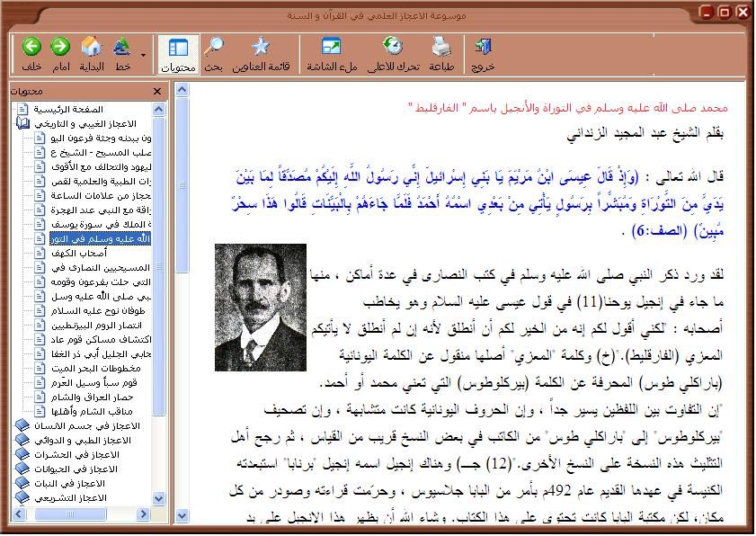Click page icon beside الصفحة الرئيسية
756x536 pixels.
pyautogui.click(x=22, y=110)
